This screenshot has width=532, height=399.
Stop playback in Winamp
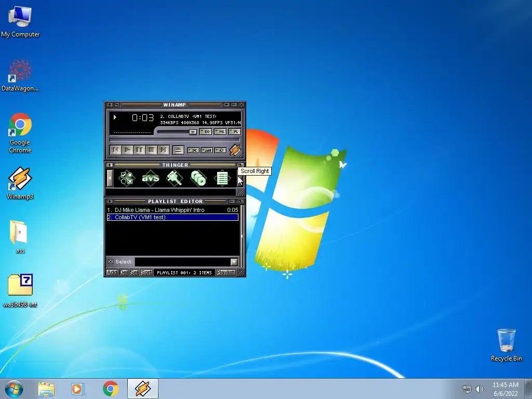[x=152, y=150]
